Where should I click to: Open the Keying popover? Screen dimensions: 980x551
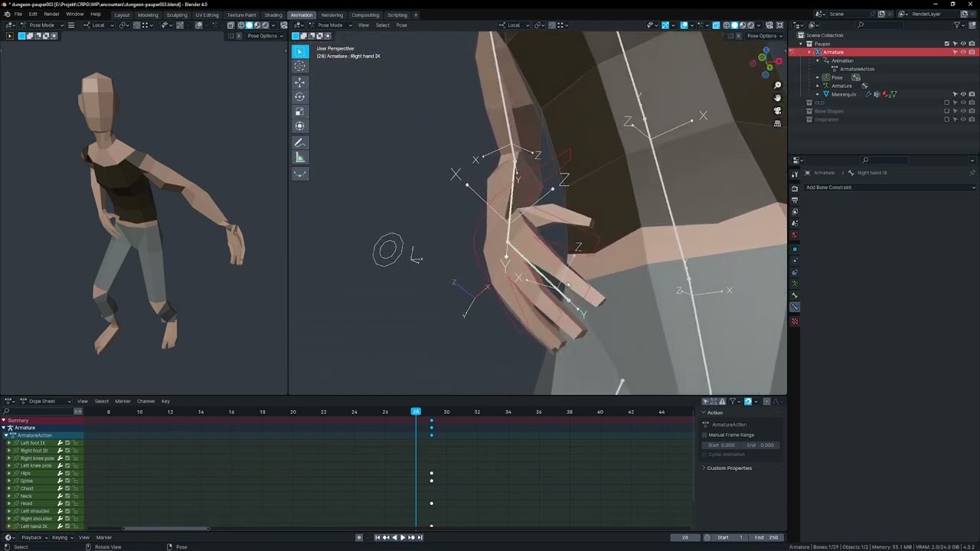(x=61, y=537)
